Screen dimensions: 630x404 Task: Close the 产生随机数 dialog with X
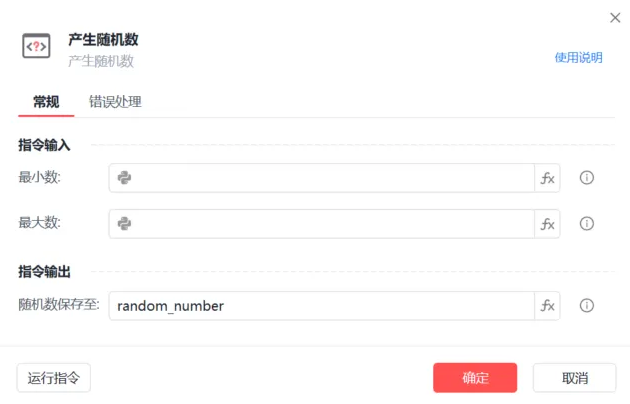click(614, 18)
